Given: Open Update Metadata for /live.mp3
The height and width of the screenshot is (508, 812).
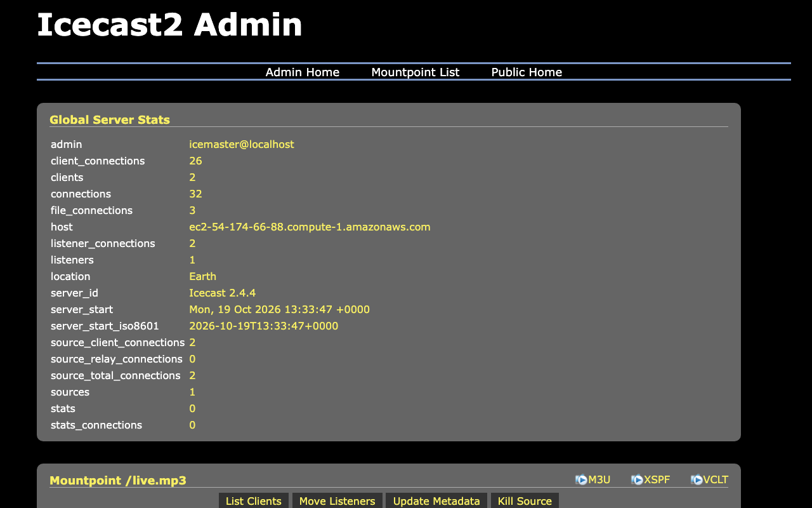Looking at the screenshot, I should (x=436, y=501).
